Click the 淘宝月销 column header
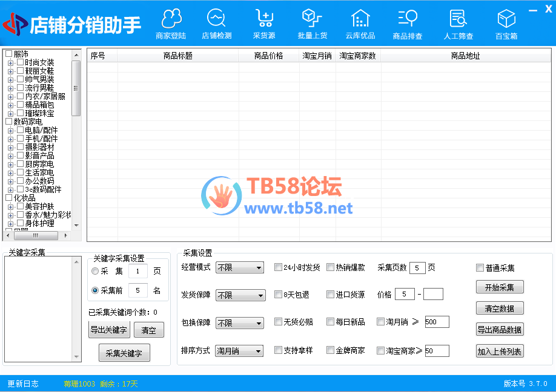556x392 pixels. (x=317, y=56)
